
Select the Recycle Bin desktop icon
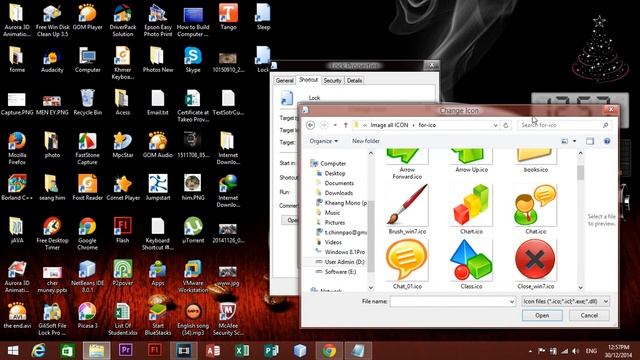click(x=87, y=102)
